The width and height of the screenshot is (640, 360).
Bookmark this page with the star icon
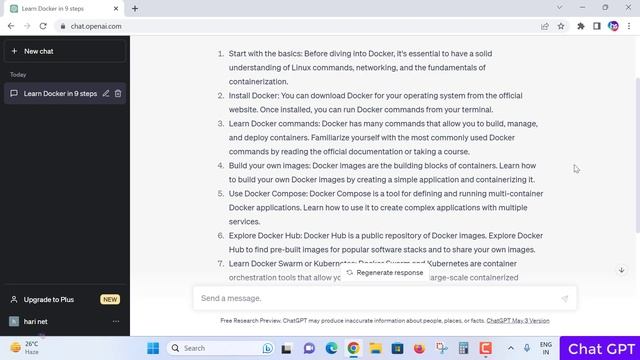pyautogui.click(x=561, y=26)
